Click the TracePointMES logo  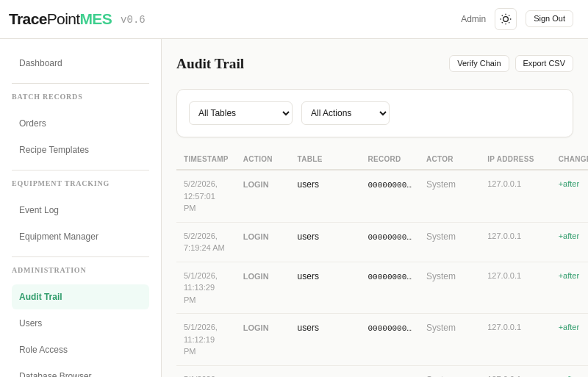pyautogui.click(x=60, y=19)
